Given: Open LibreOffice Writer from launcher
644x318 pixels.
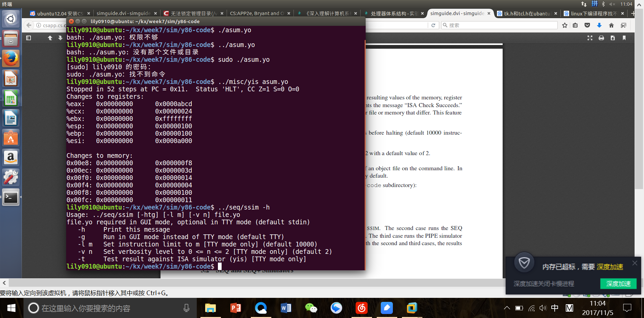Looking at the screenshot, I should click(x=11, y=118).
